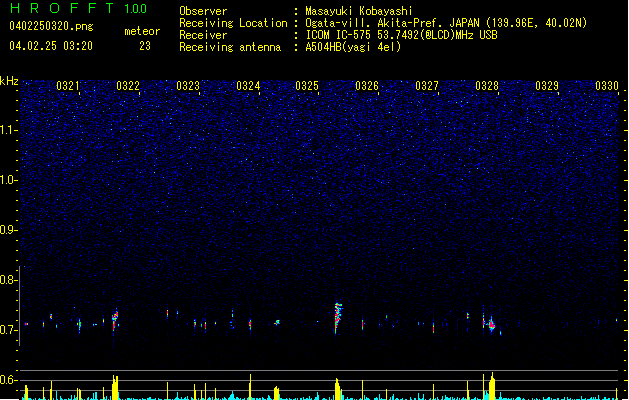Click the meteor count value 23
This screenshot has height=400, width=629.
(145, 46)
